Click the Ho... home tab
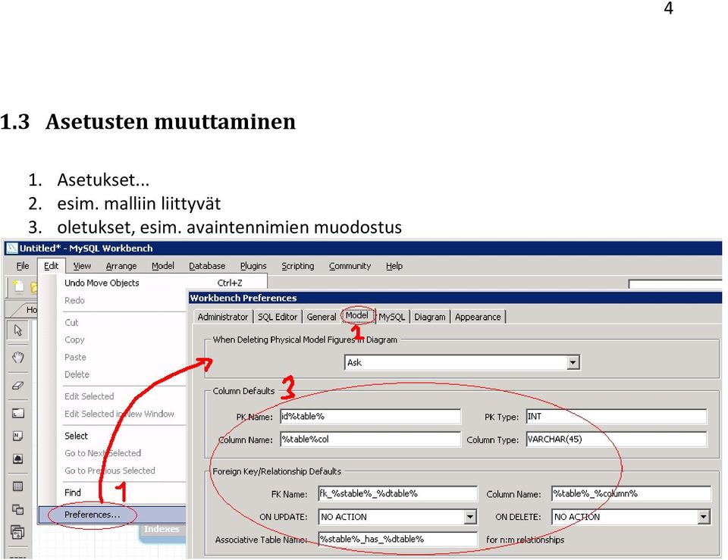Image resolution: width=728 pixels, height=560 pixels. pyautogui.click(x=29, y=309)
